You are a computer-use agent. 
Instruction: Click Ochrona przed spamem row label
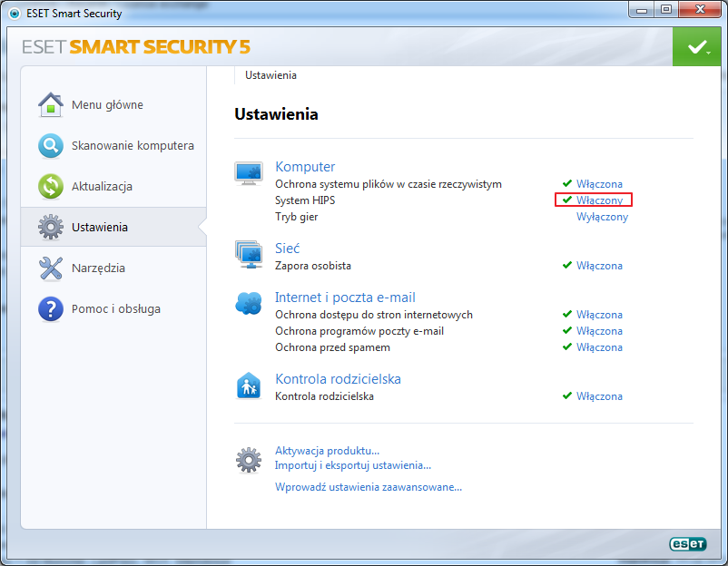pos(332,347)
